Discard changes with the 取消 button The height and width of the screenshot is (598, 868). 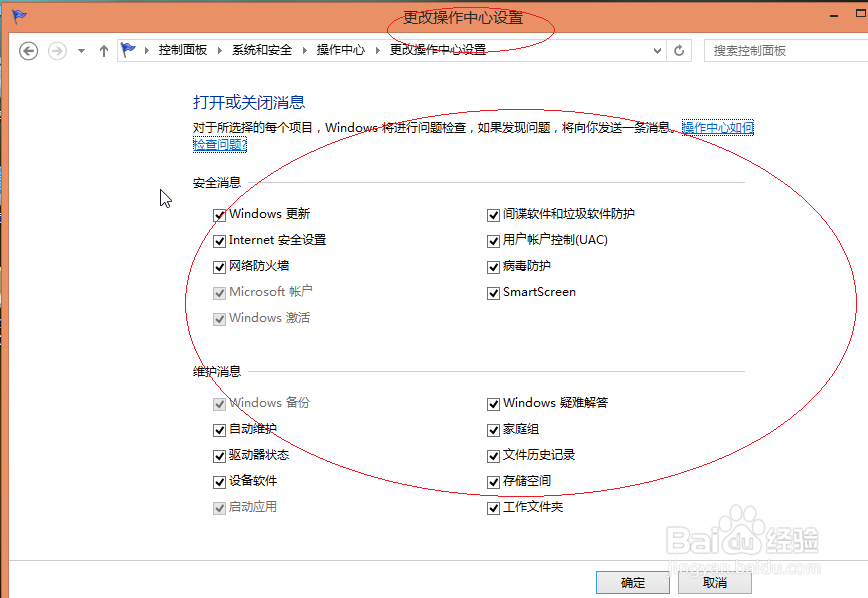pos(715,582)
